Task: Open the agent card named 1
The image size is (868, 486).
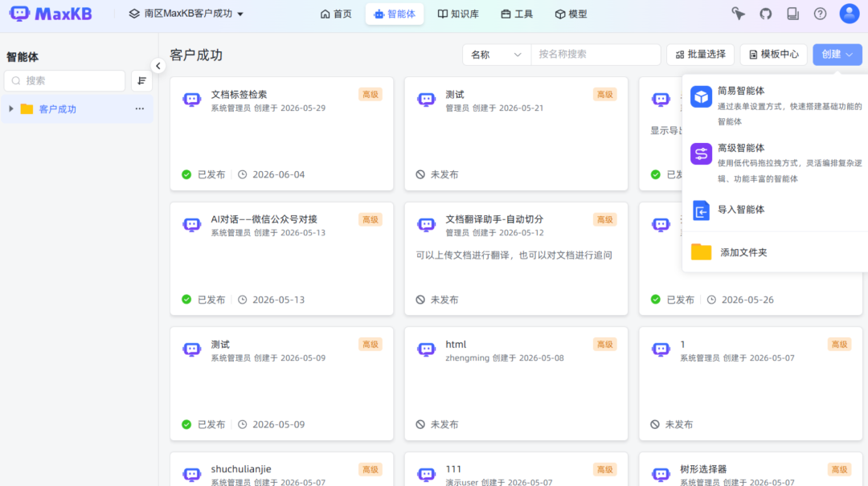Action: tap(751, 384)
